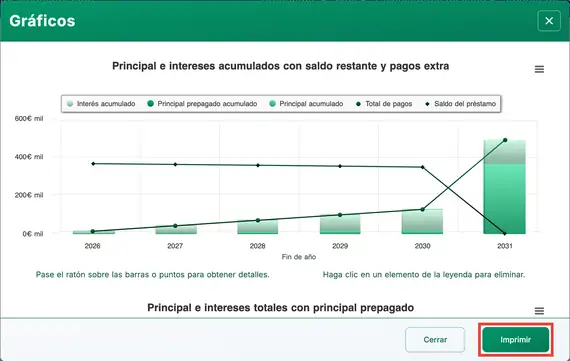The image size is (570, 361).
Task: Click the Imprimir button
Action: (515, 340)
